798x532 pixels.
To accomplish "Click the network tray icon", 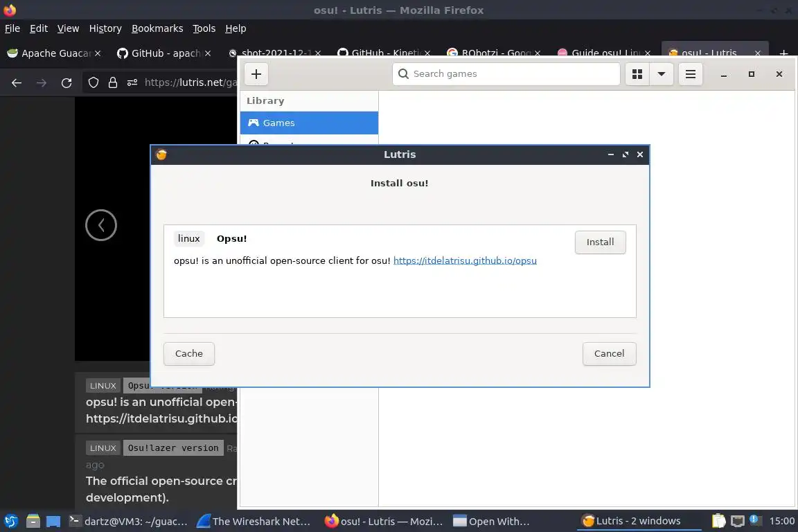I will click(x=738, y=521).
